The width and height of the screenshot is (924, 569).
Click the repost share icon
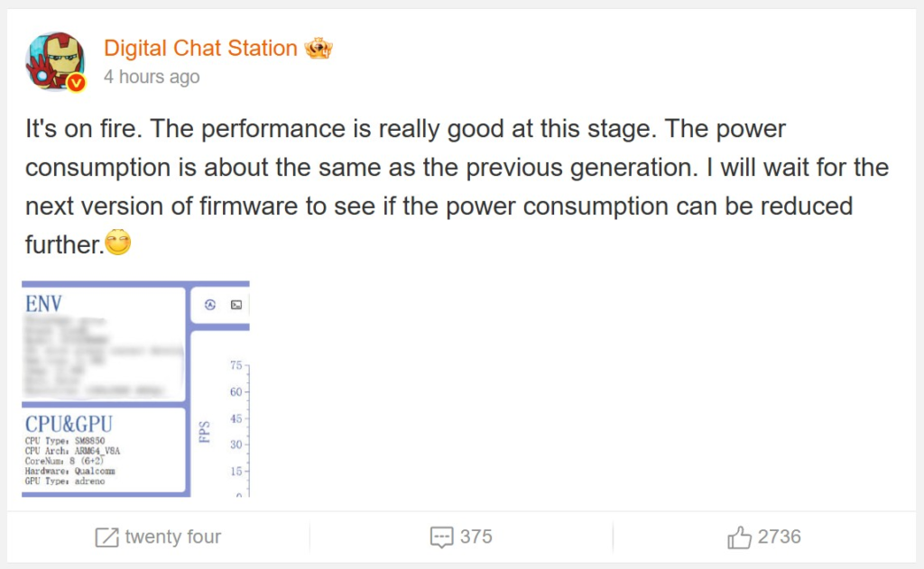click(x=107, y=537)
